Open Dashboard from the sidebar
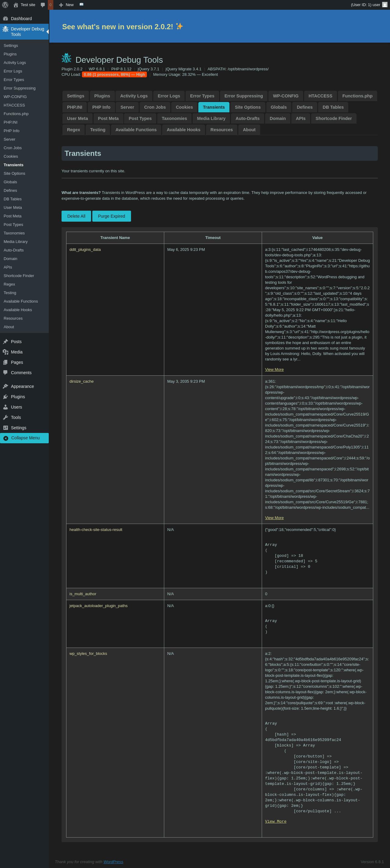Screen dimensions: 390x868 point(21,19)
